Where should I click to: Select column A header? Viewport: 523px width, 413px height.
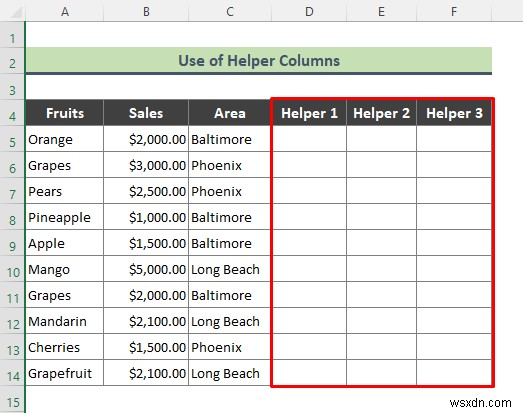pos(65,11)
